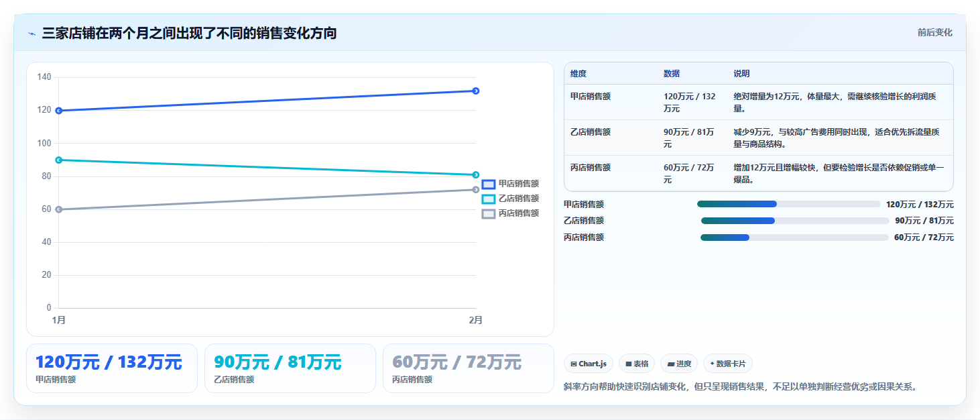The image size is (980, 420).
Task: Click the 前后变化 label in header
Action: (x=934, y=33)
